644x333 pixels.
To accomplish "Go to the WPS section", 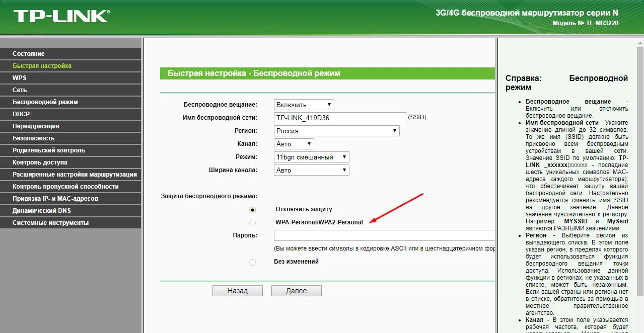I will (70, 78).
